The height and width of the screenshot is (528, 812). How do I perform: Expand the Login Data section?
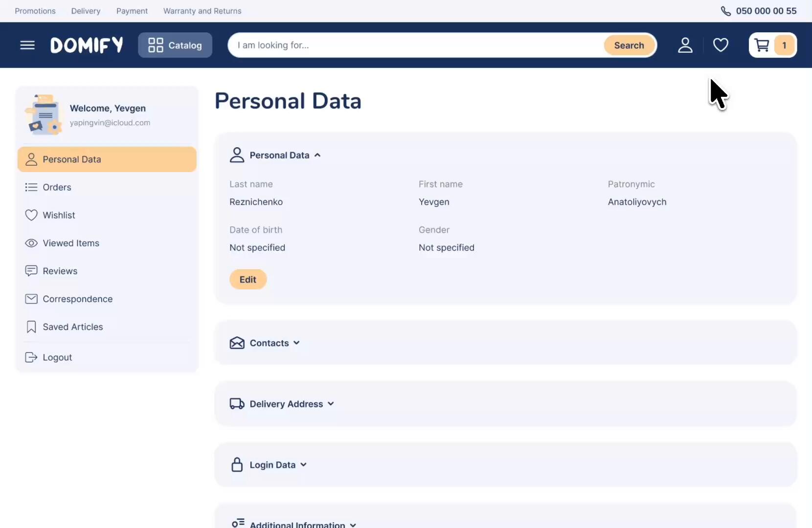(273, 465)
